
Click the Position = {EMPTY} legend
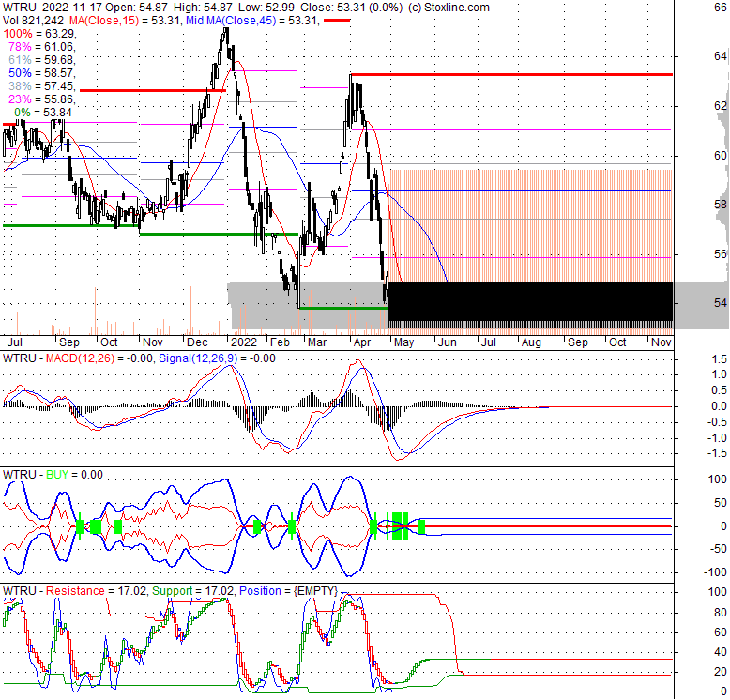[288, 591]
